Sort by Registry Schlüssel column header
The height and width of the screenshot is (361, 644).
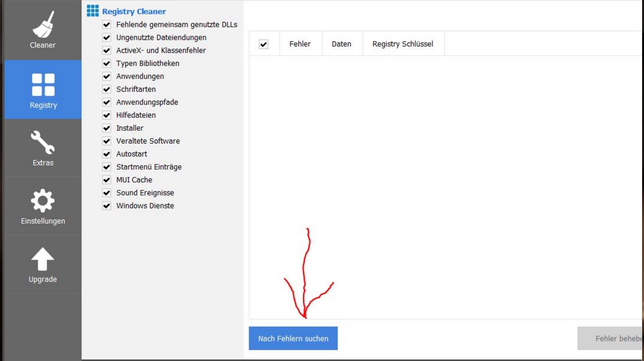403,44
